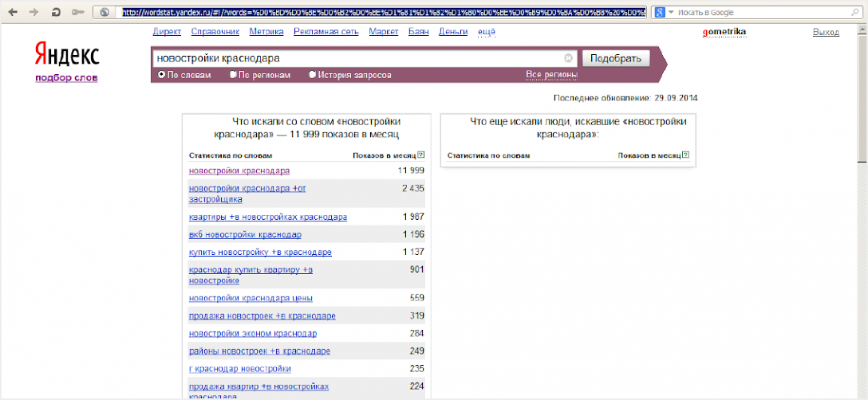Image resolution: width=868 pixels, height=400 pixels.
Task: Click the browser Forward arrow
Action: click(34, 12)
